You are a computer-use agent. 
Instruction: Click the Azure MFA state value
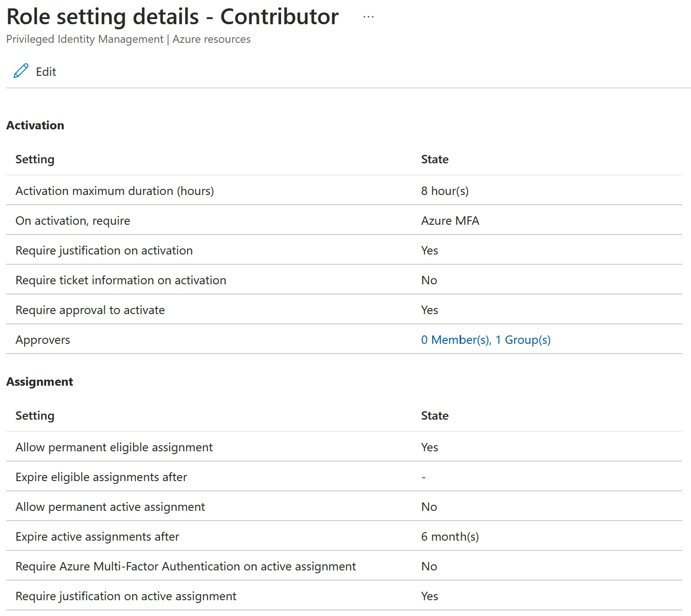(x=449, y=221)
